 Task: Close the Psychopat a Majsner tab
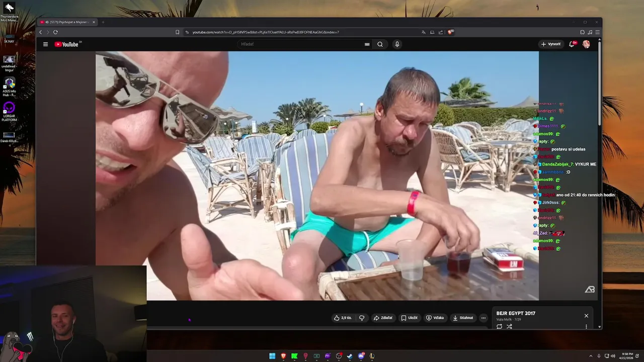pyautogui.click(x=94, y=22)
